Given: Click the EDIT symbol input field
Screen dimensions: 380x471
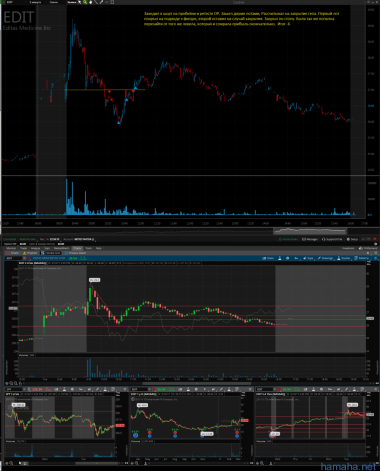Looking at the screenshot, I should click(14, 258).
